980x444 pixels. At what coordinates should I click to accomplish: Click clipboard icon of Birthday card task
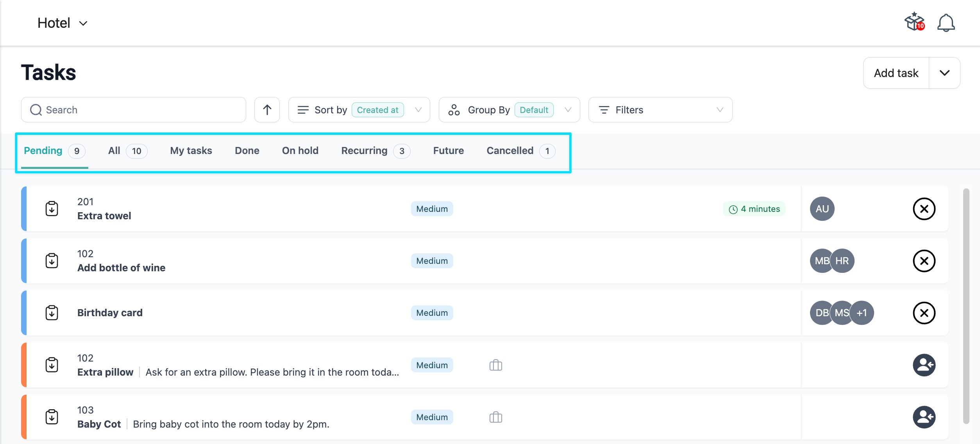coord(52,313)
